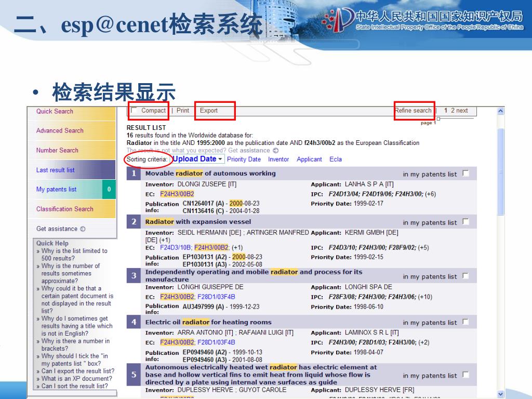Click the Print link
The image size is (532, 399).
tap(182, 111)
